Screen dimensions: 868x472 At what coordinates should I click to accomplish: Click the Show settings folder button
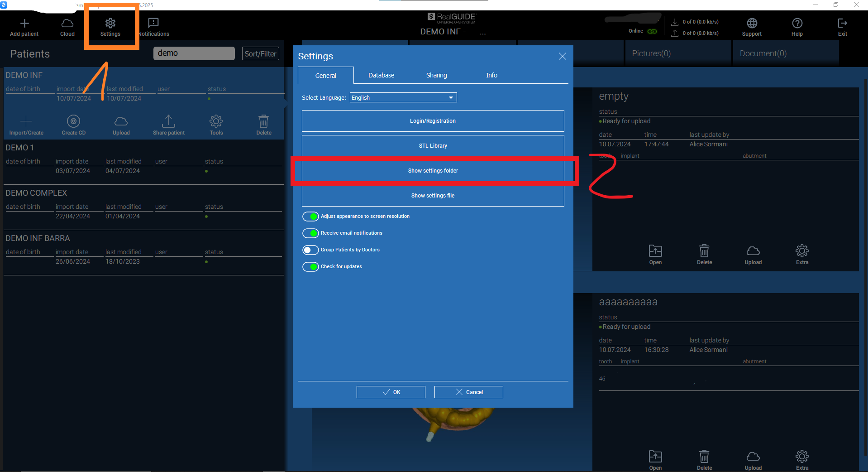tap(433, 171)
